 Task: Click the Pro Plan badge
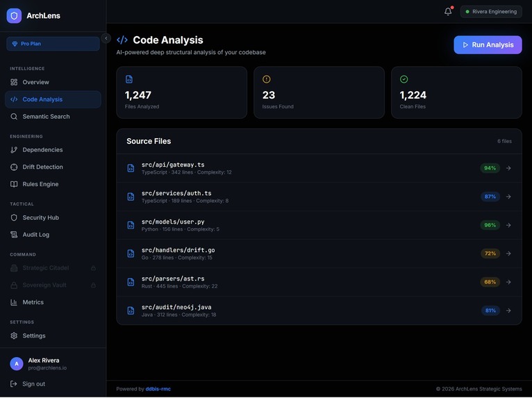coord(53,44)
